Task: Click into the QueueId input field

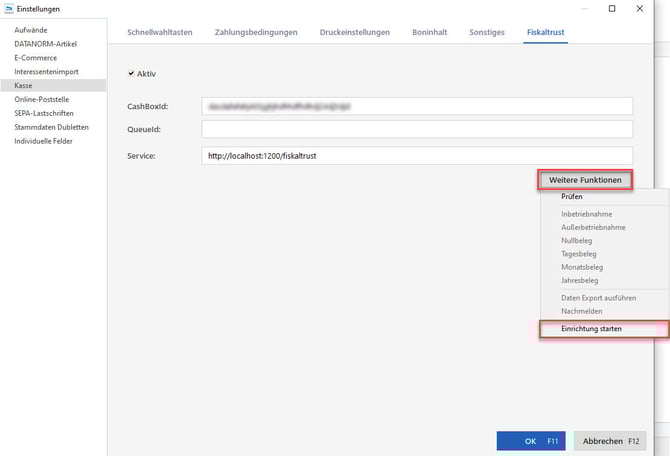Action: coord(416,129)
